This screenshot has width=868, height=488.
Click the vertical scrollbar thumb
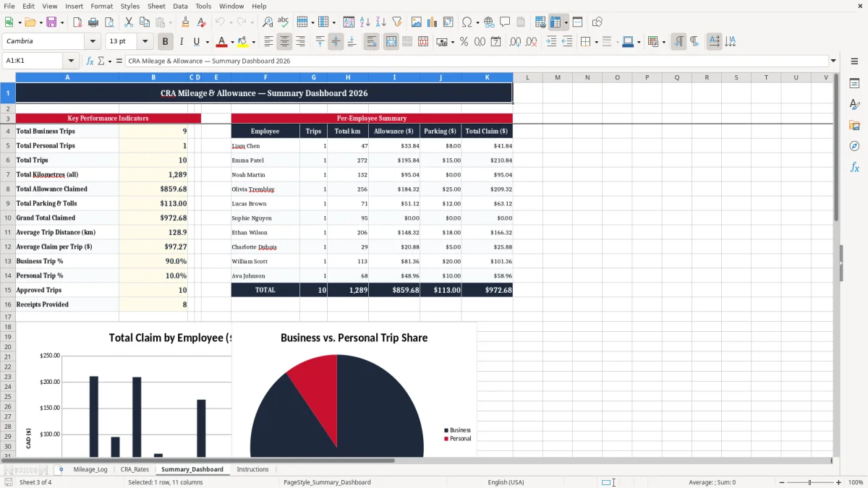point(836,147)
